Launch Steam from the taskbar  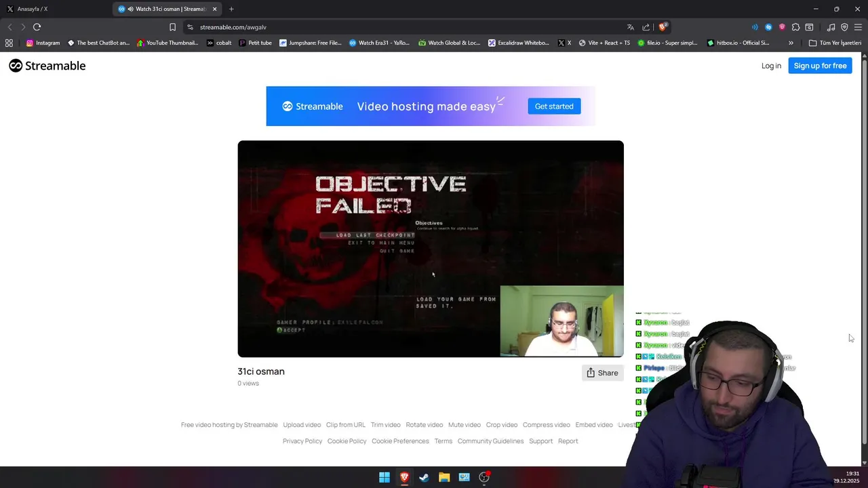point(424,477)
